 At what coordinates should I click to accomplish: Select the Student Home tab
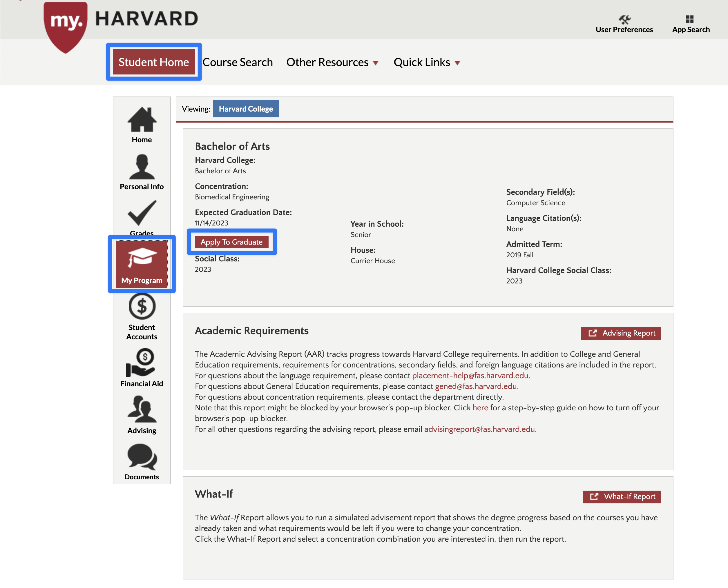153,62
